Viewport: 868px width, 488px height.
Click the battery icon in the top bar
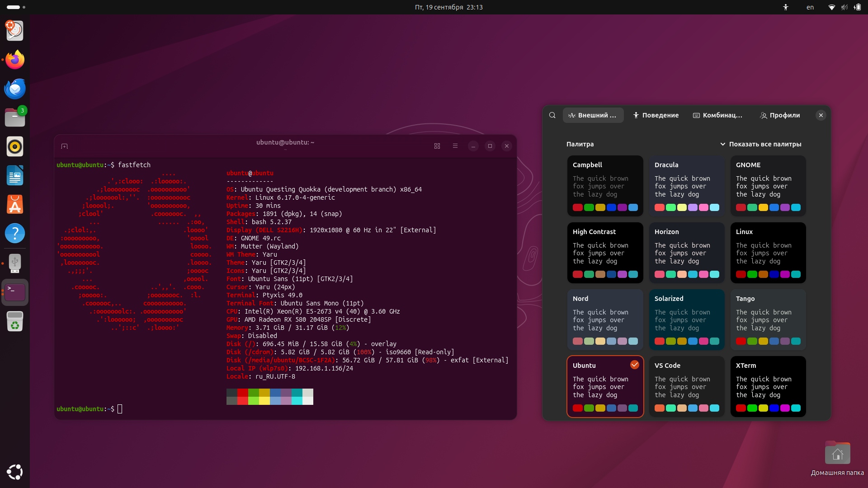click(857, 7)
